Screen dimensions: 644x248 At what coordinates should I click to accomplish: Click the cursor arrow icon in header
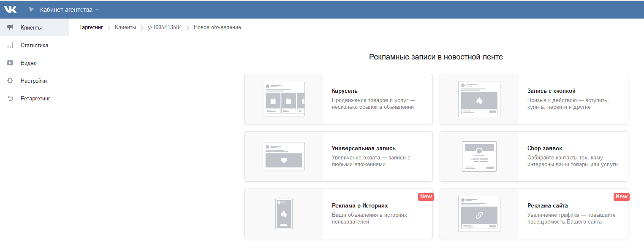pos(31,10)
